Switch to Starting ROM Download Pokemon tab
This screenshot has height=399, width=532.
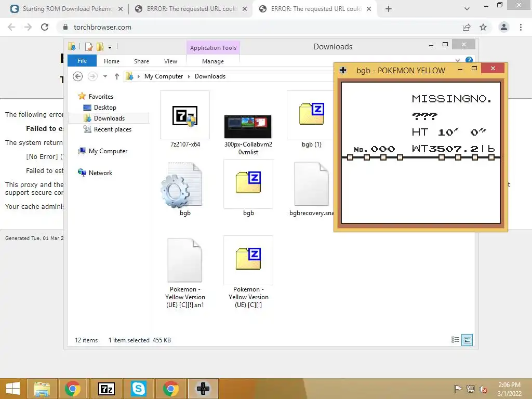tap(67, 9)
